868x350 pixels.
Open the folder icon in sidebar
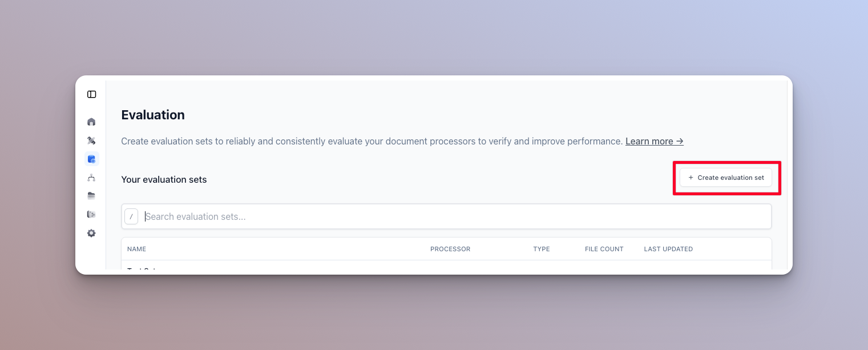point(91,196)
